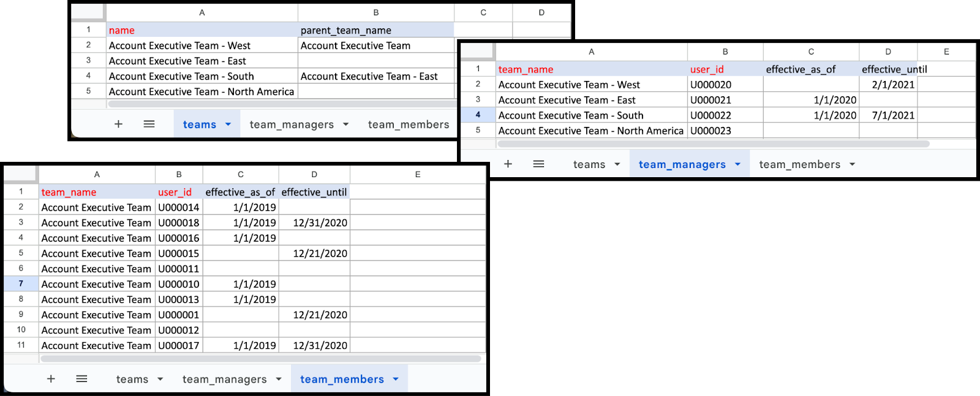
Task: Open all sheets list in the team_managers window
Action: coord(538,164)
